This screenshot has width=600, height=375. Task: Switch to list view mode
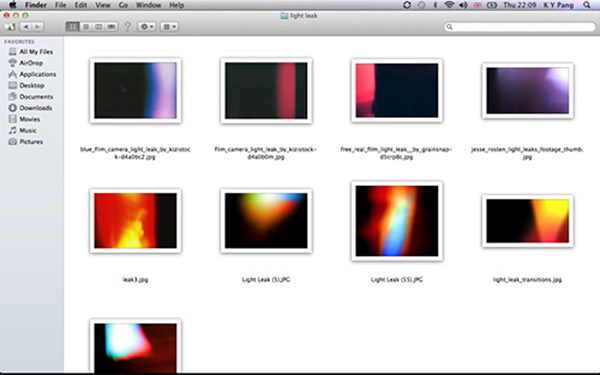point(86,27)
